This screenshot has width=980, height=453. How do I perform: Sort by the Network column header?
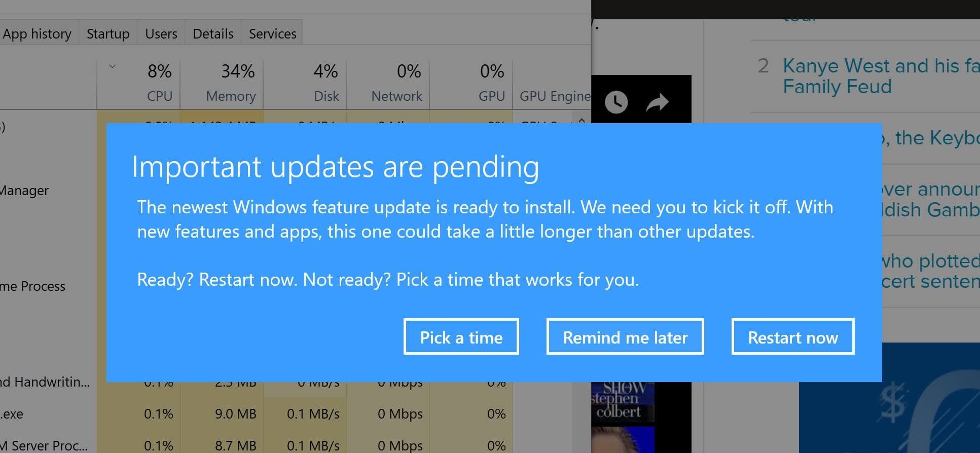coord(388,84)
